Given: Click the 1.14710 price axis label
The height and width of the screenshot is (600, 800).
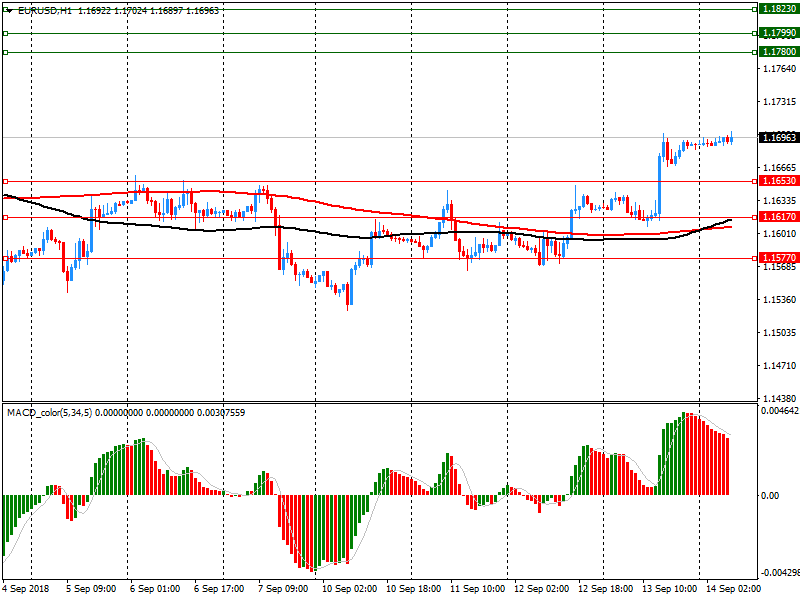Looking at the screenshot, I should click(779, 365).
